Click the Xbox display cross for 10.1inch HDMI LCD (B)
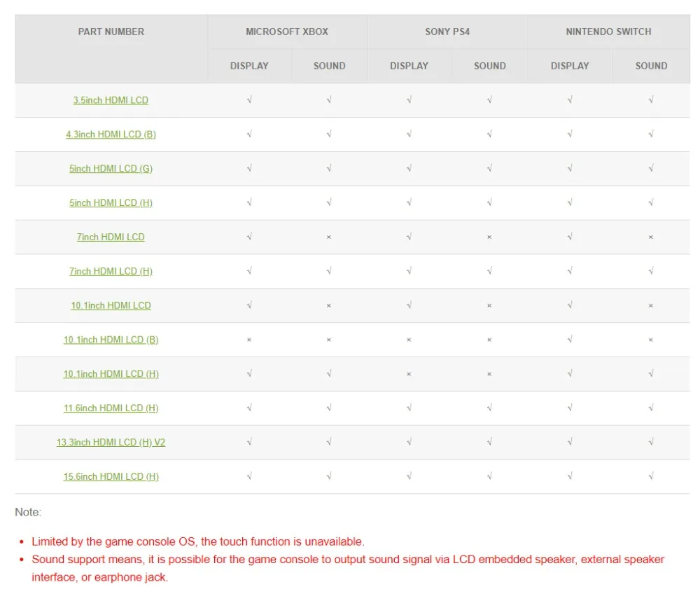700x594 pixels. pyautogui.click(x=249, y=340)
